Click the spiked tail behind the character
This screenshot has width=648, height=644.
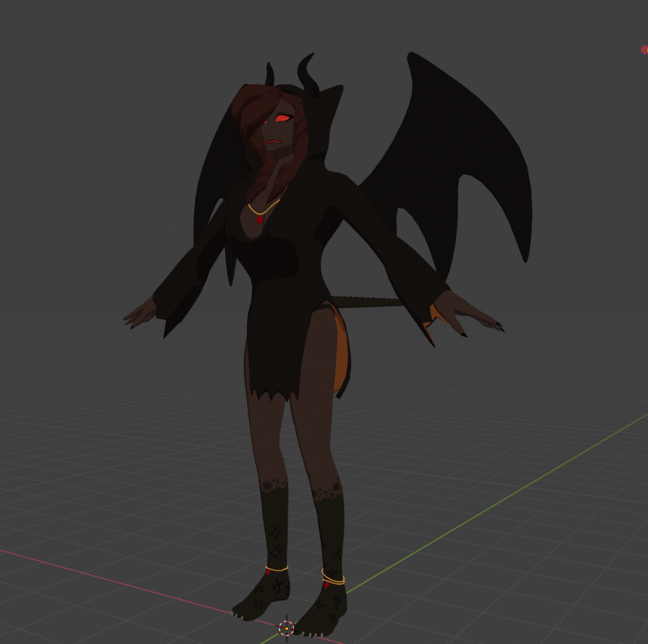(x=368, y=301)
